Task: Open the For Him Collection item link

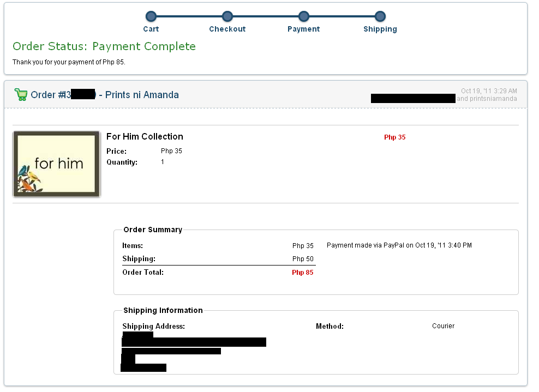Action: [x=144, y=136]
